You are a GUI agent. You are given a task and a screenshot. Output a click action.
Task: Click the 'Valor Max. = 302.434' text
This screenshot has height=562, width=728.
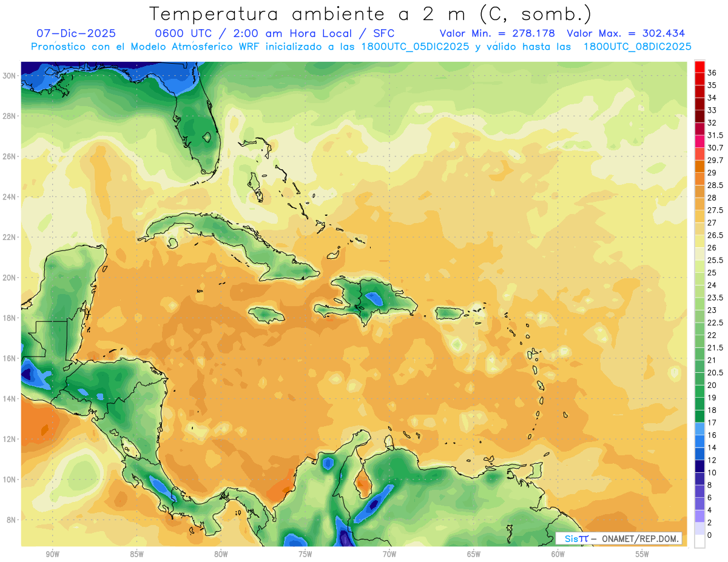(x=625, y=33)
